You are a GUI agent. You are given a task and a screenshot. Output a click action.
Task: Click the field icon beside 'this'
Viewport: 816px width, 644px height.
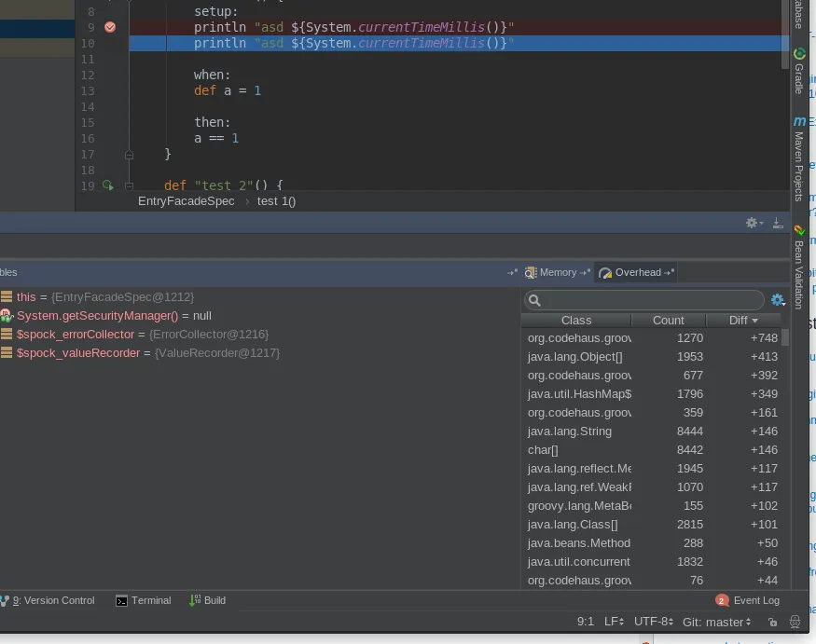pyautogui.click(x=7, y=296)
